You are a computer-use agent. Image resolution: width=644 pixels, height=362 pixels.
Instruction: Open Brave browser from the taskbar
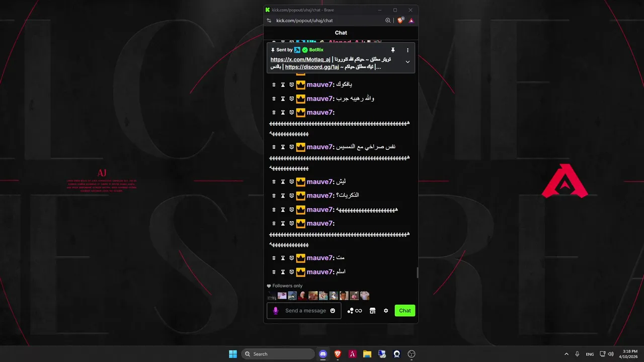click(x=338, y=354)
